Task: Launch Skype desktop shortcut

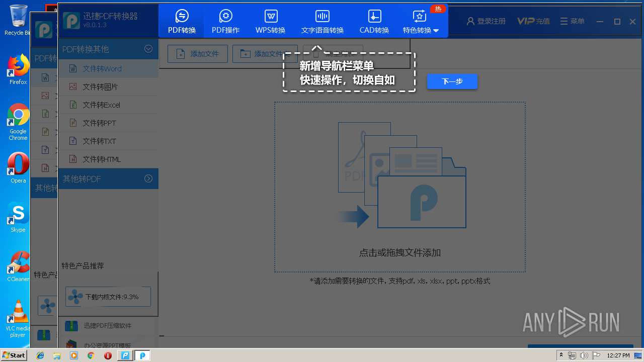Action: tap(18, 217)
